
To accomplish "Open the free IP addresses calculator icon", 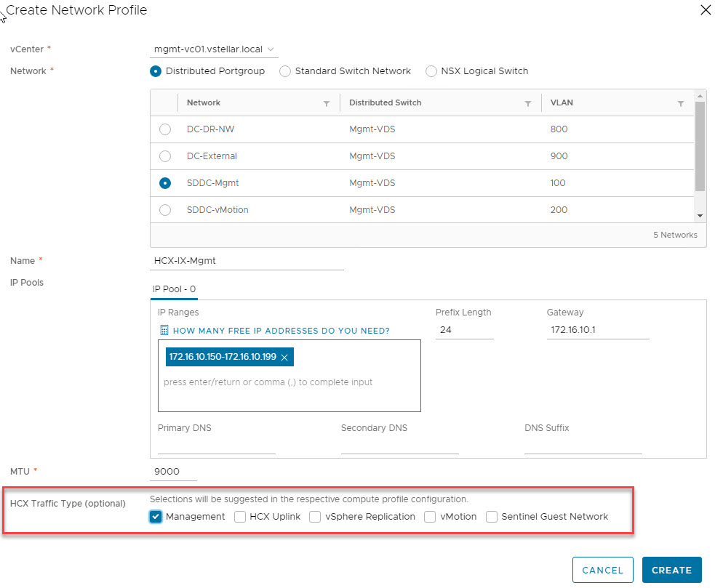I will [x=164, y=331].
